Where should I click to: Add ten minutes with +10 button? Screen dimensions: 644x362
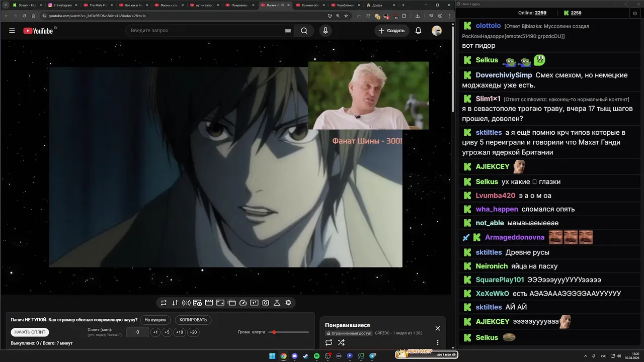[x=180, y=332]
